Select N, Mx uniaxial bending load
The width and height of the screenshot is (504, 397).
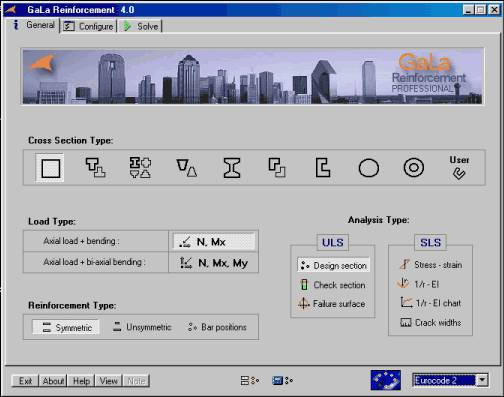coord(214,242)
